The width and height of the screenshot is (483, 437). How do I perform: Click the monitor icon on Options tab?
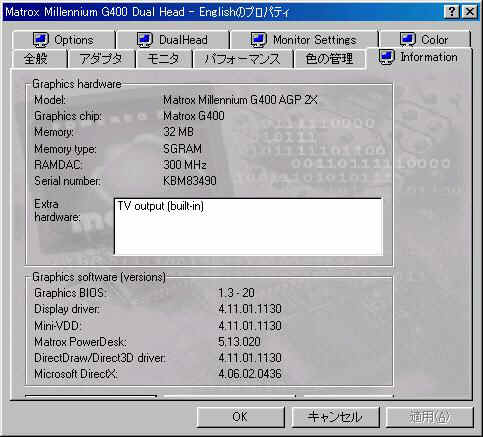pos(40,40)
